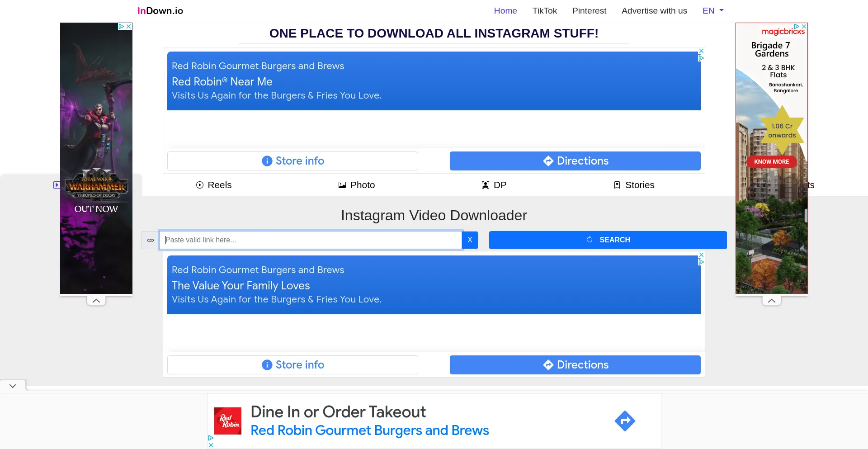Click Store info in lower Red Robin ad
The height and width of the screenshot is (449, 868).
[292, 365]
